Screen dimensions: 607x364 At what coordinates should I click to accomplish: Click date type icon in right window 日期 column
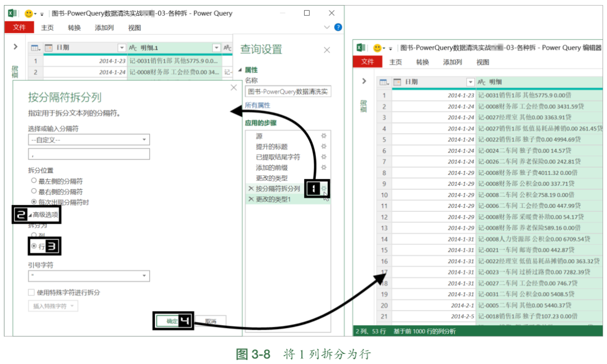397,82
